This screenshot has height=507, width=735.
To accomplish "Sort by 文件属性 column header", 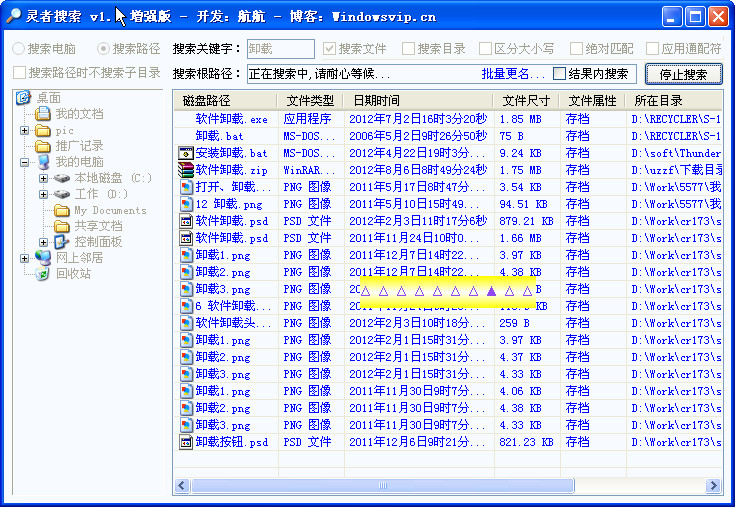I will pyautogui.click(x=592, y=100).
